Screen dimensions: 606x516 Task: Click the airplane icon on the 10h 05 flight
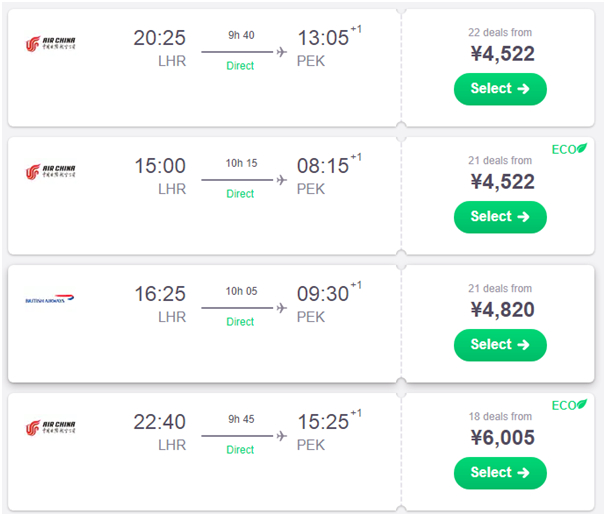point(281,308)
